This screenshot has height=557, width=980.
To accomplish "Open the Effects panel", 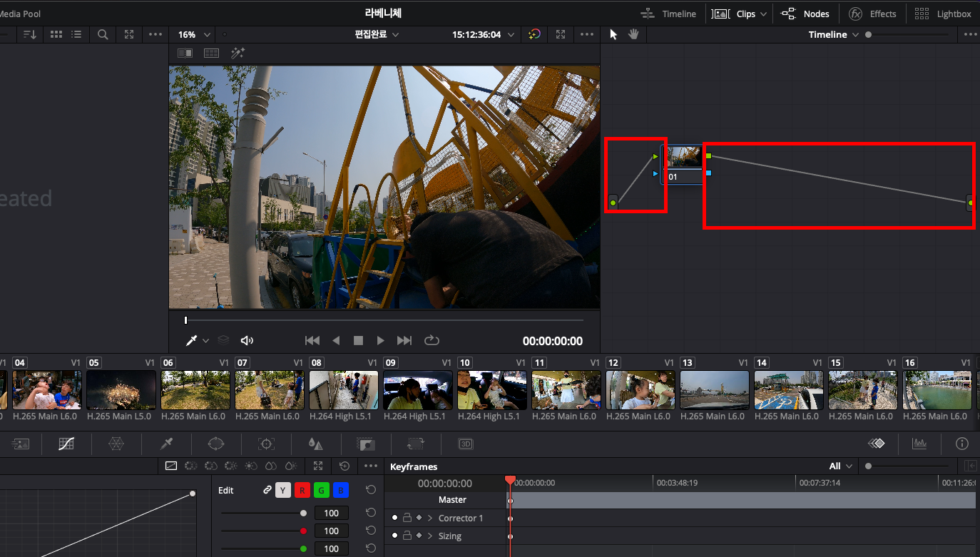I will point(872,14).
